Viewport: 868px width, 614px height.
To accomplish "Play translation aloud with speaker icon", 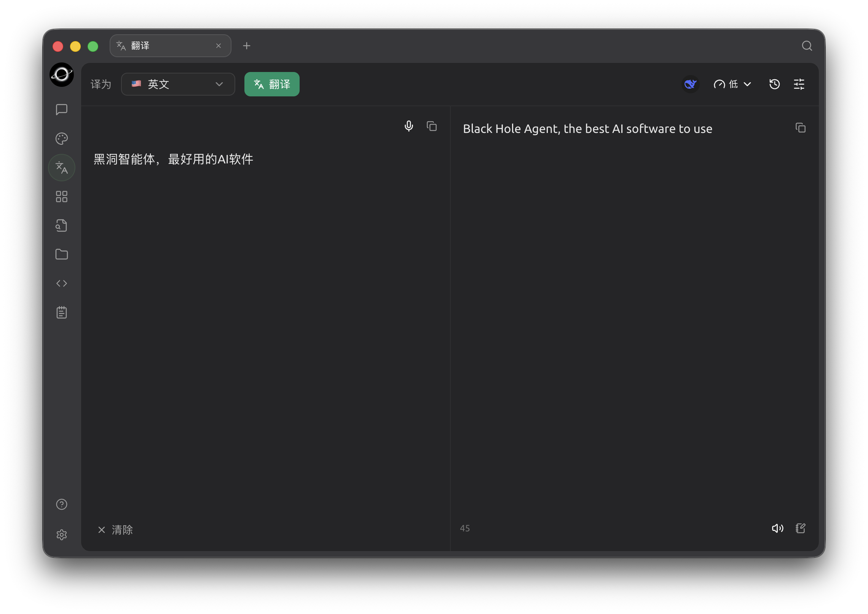I will click(x=777, y=528).
